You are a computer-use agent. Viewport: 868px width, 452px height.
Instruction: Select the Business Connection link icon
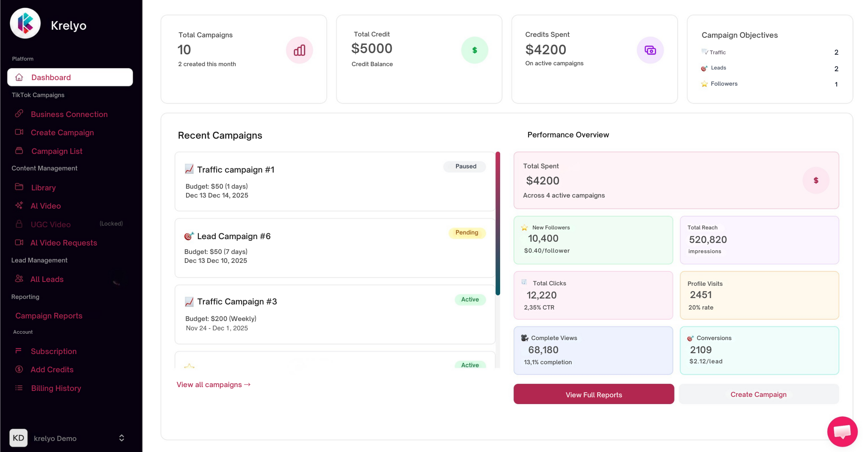pyautogui.click(x=19, y=114)
